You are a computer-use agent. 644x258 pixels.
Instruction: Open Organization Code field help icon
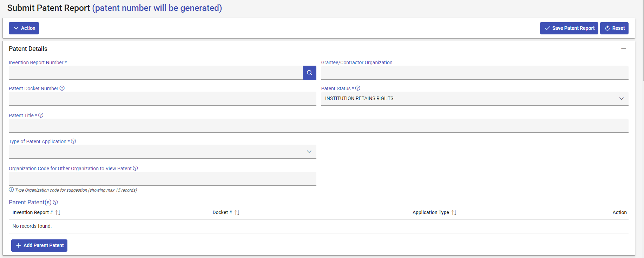(x=136, y=168)
